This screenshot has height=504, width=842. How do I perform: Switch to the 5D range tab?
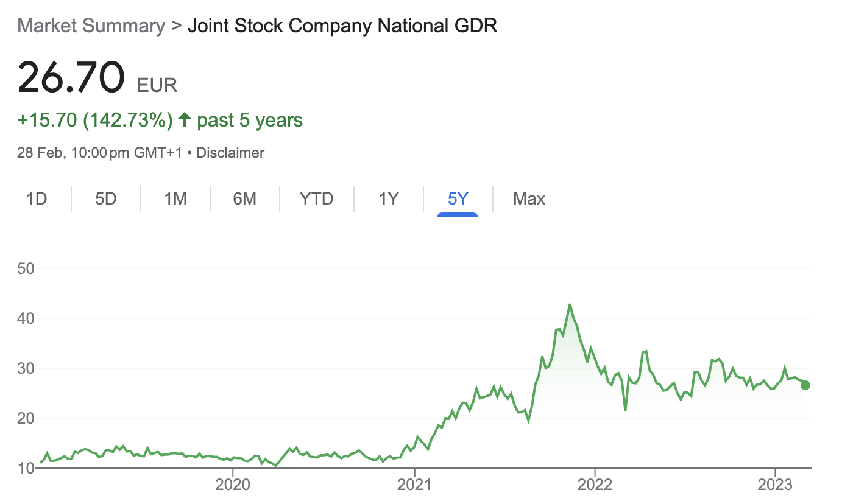[x=105, y=198]
